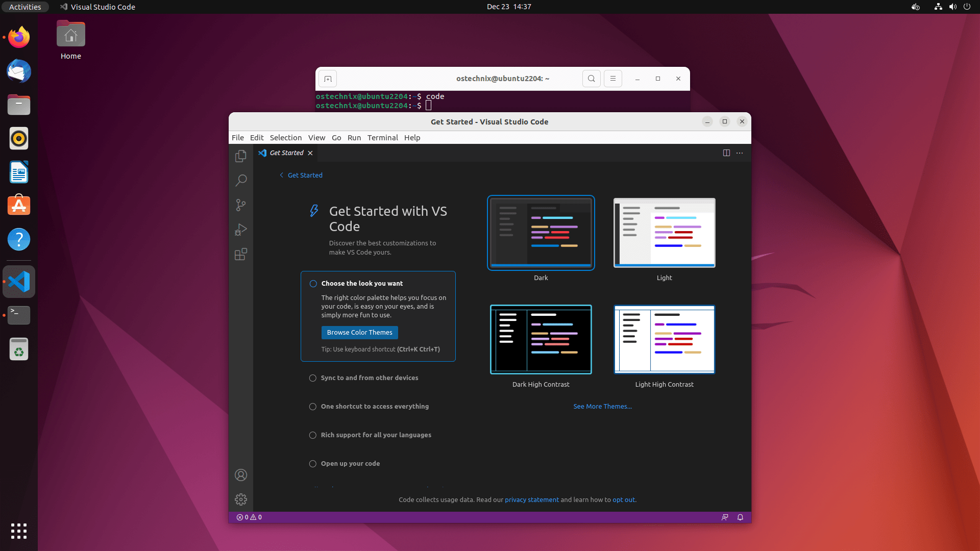980x551 pixels.
Task: Expand Open up your code section
Action: coord(350,463)
